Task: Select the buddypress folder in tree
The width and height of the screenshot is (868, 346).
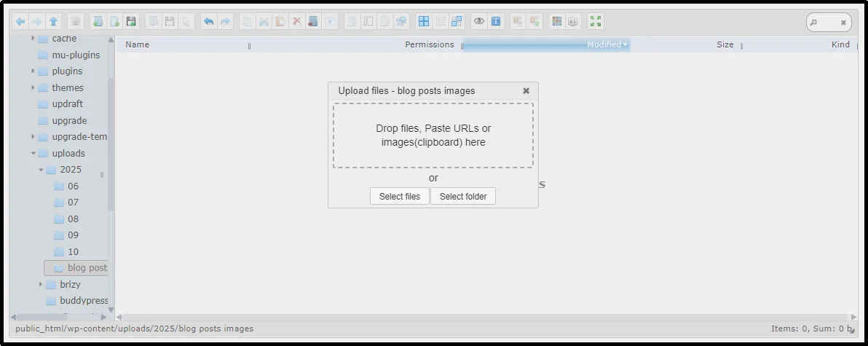Action: pyautogui.click(x=76, y=301)
